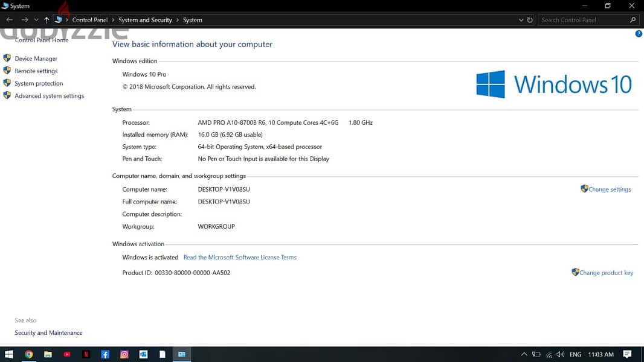Screen dimensions: 644x362
Task: Expand the chevron after System and Security
Action: pyautogui.click(x=178, y=20)
